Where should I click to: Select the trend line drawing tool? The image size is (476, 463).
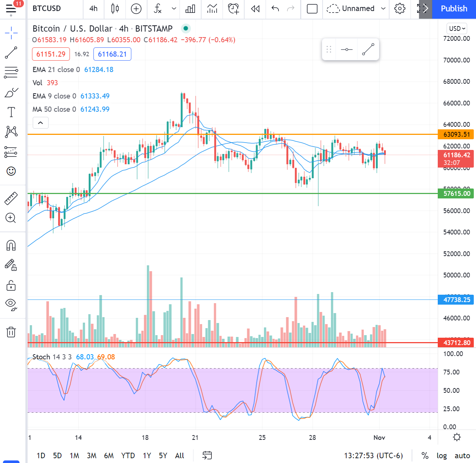[11, 53]
